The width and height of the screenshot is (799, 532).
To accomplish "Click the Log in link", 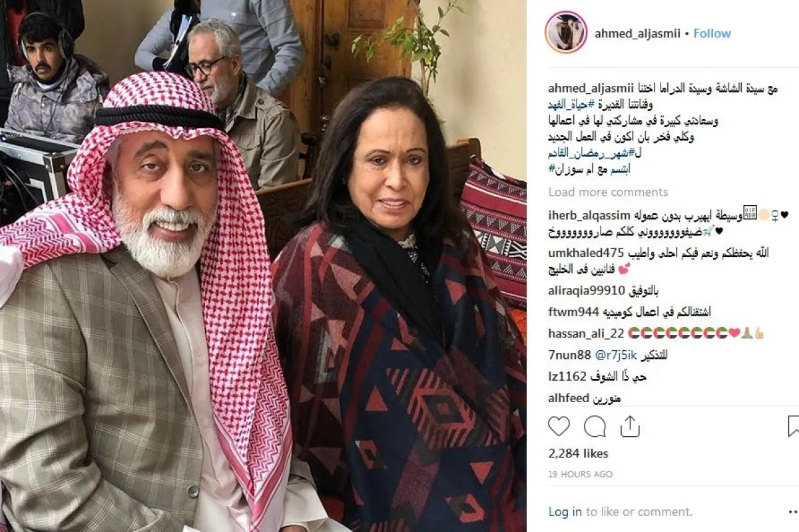I will pyautogui.click(x=565, y=512).
